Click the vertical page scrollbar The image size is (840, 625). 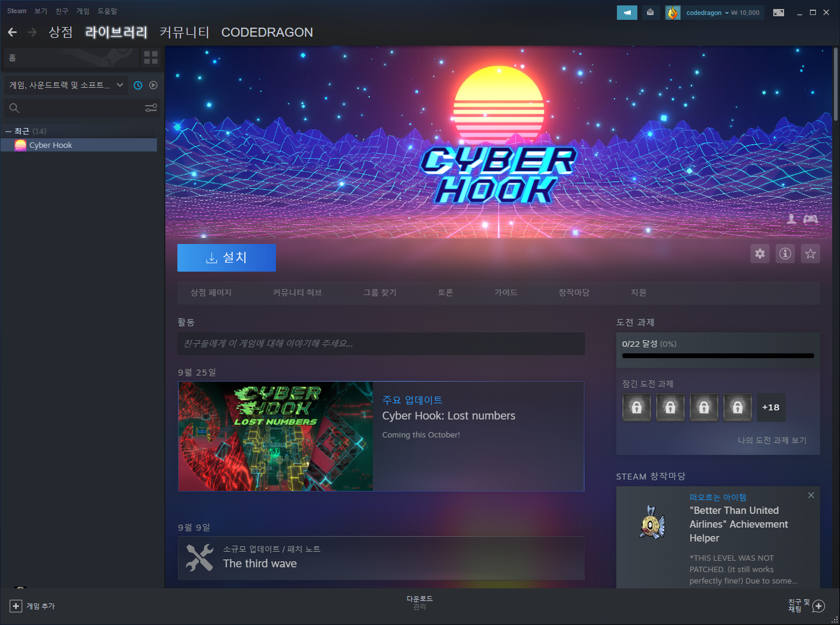(836, 84)
